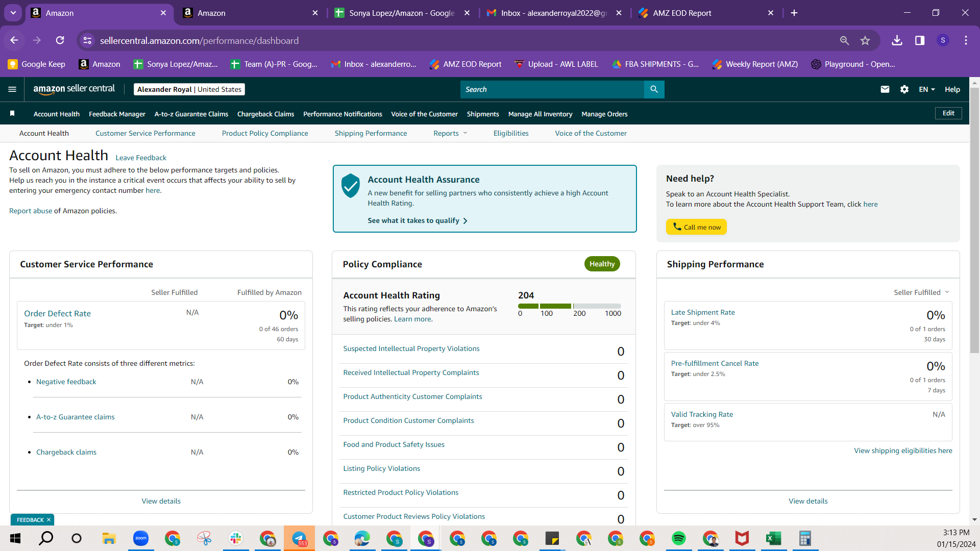980x551 pixels.
Task: Open the Help link in header
Action: (x=952, y=89)
